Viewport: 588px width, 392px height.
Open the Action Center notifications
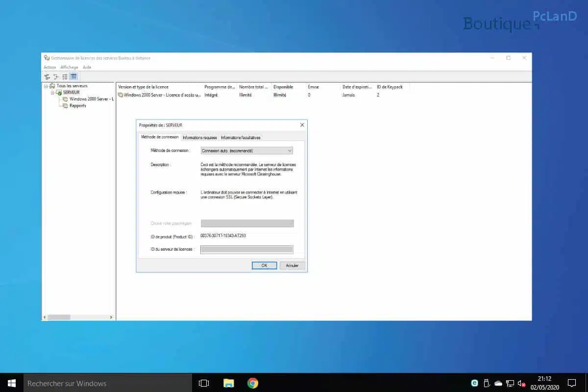(x=571, y=383)
